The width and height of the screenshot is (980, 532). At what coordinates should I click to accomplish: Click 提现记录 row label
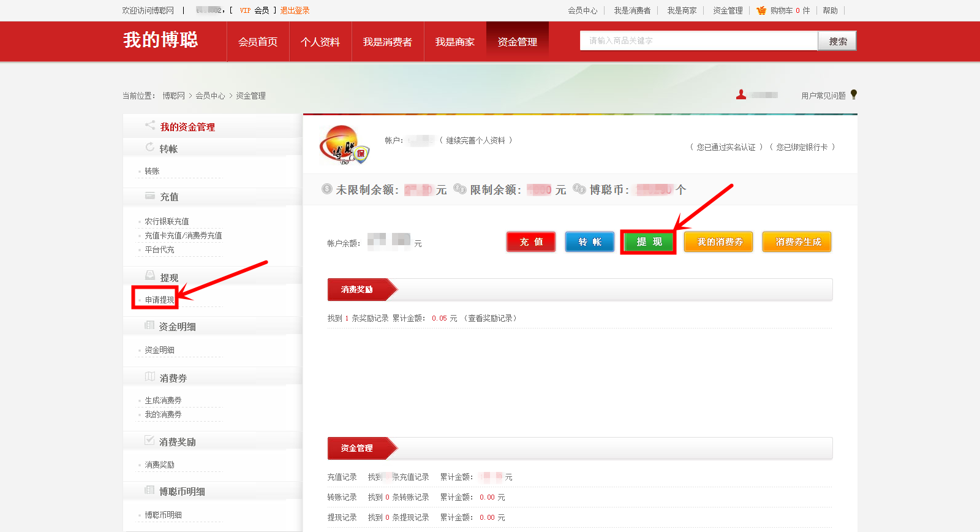coord(342,517)
